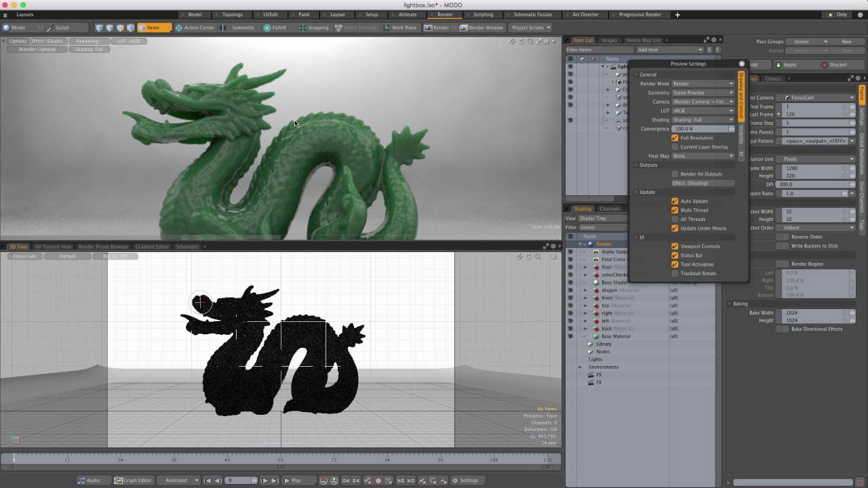Image resolution: width=868 pixels, height=488 pixels.
Task: Open the Render Window
Action: (481, 28)
